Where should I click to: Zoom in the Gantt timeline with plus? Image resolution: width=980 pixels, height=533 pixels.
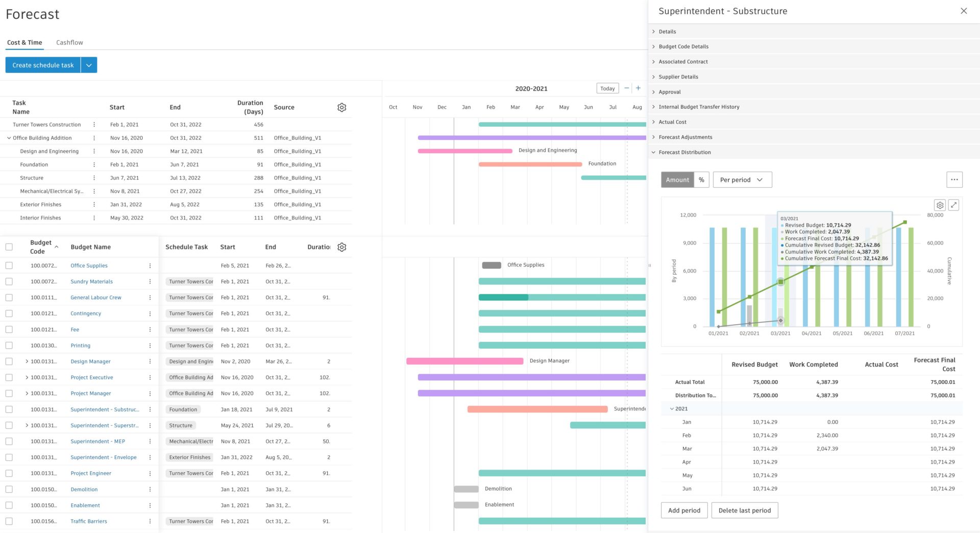pyautogui.click(x=638, y=88)
